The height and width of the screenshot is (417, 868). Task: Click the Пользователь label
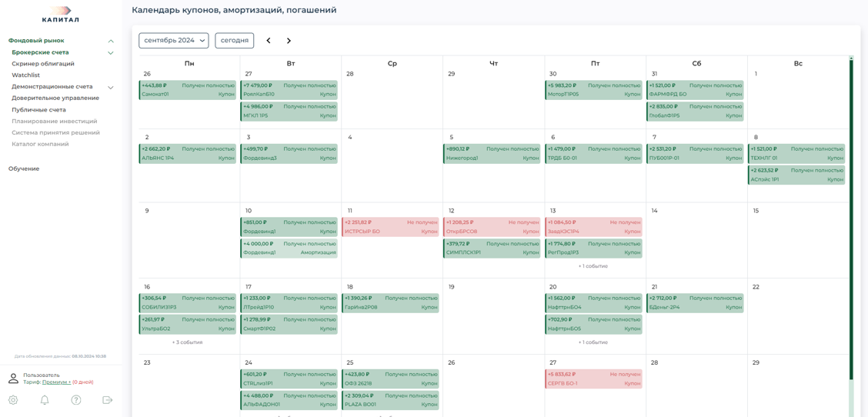tap(42, 375)
